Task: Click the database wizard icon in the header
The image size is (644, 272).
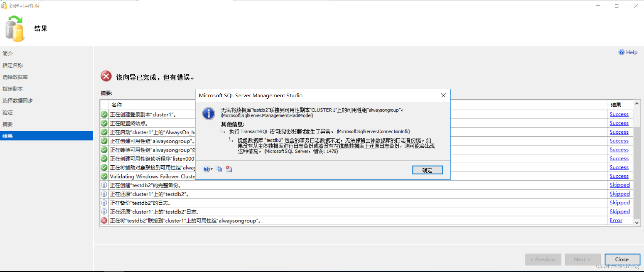Action: 15,29
